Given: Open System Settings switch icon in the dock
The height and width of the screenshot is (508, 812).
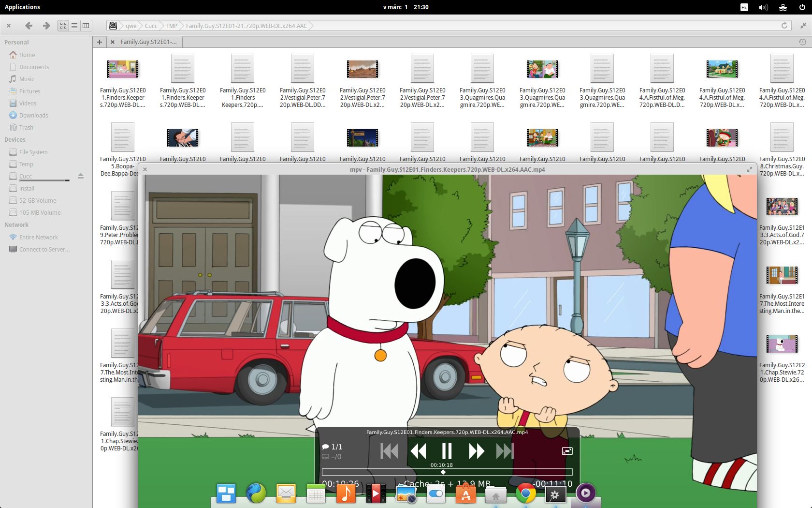Looking at the screenshot, I should click(x=436, y=494).
